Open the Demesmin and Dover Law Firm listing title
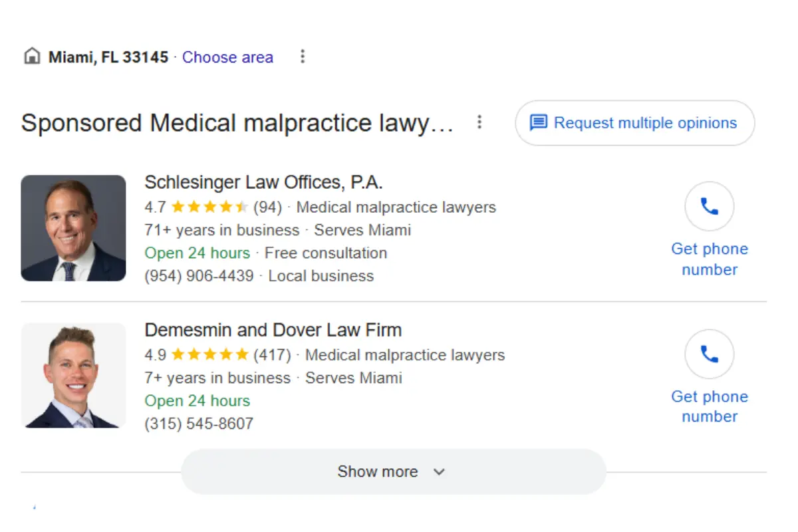This screenshot has height=532, width=798. click(273, 330)
